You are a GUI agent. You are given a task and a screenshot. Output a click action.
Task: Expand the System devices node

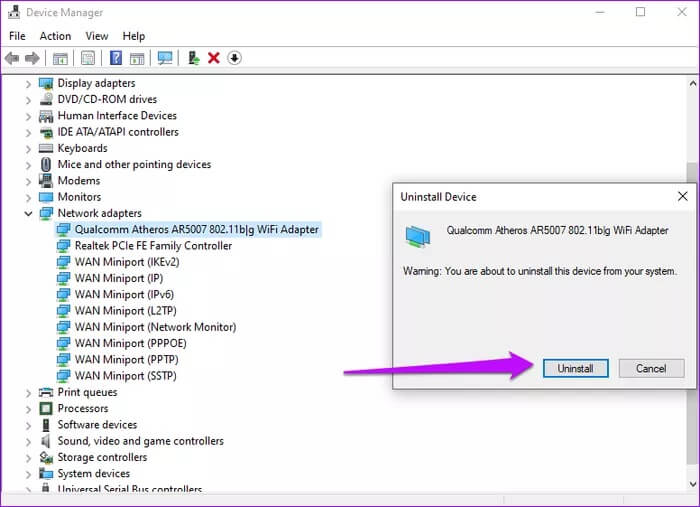[x=29, y=474]
